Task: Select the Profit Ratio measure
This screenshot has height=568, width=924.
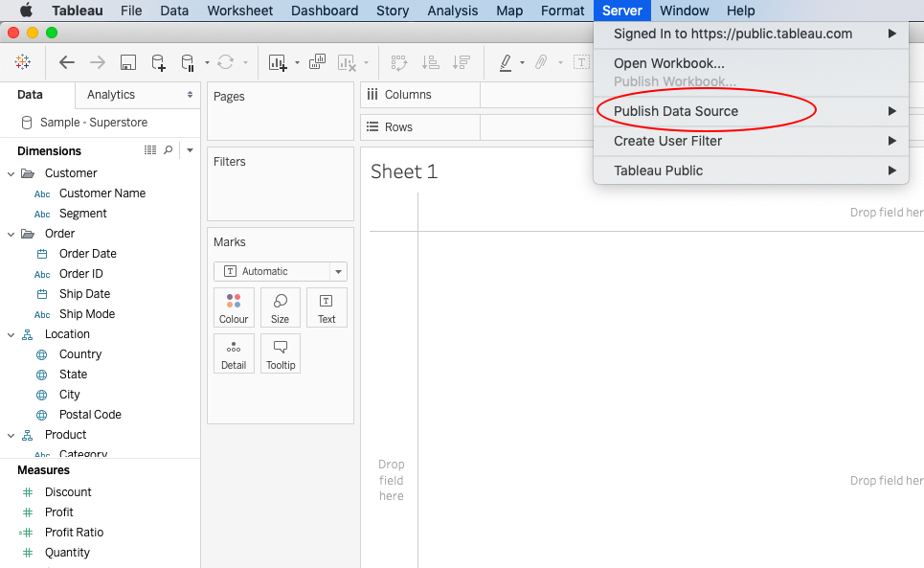Action: [74, 533]
